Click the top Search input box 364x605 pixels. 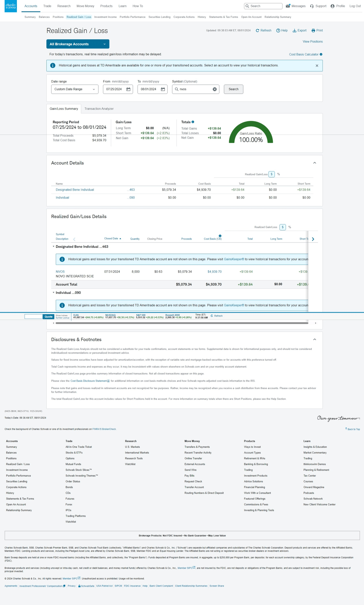tap(263, 6)
